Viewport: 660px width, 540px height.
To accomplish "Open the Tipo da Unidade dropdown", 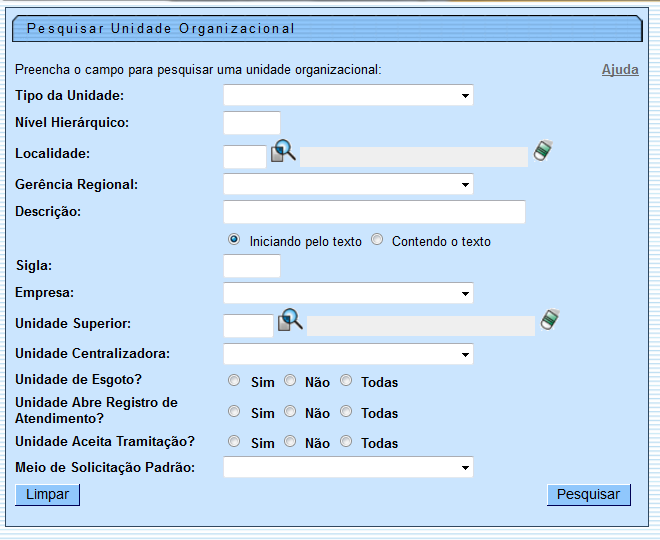I will pos(348,95).
